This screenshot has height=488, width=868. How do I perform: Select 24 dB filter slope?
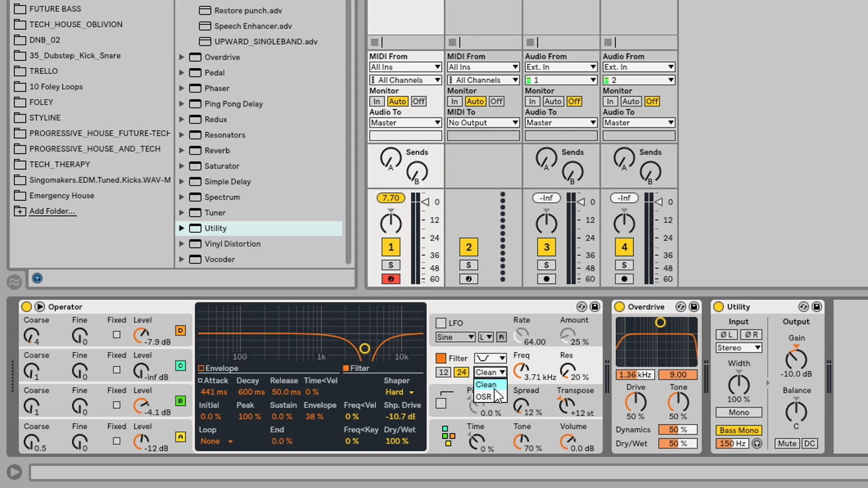point(461,372)
